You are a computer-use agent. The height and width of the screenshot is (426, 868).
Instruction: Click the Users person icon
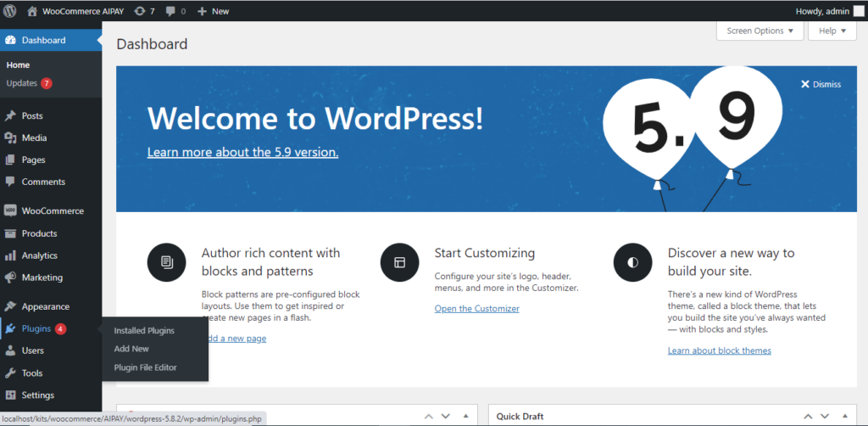click(x=10, y=350)
